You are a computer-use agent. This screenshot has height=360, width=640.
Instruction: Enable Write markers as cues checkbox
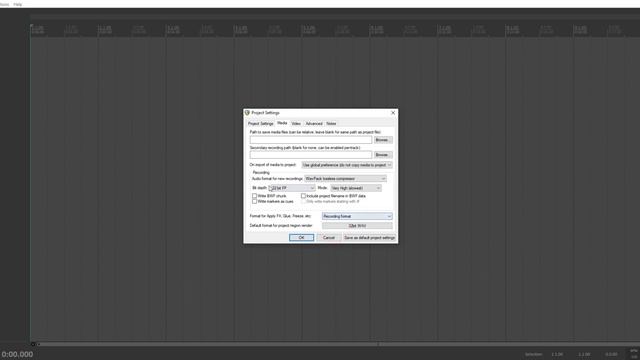254,201
